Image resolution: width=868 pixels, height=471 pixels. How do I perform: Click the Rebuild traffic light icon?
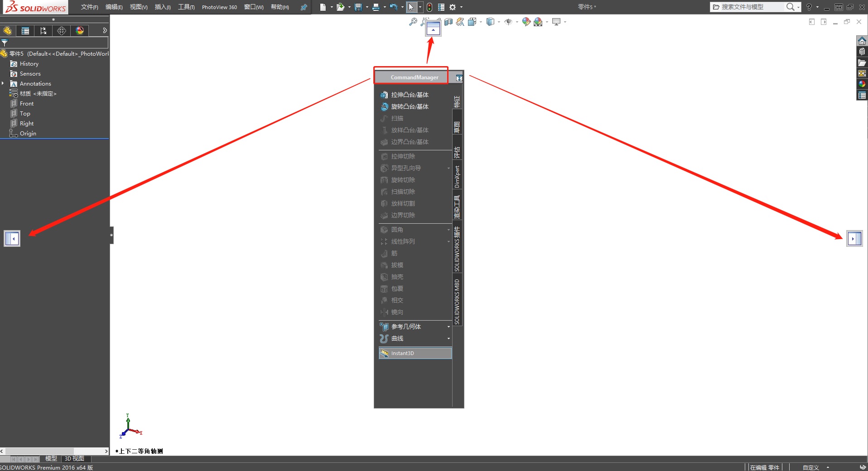(x=429, y=7)
